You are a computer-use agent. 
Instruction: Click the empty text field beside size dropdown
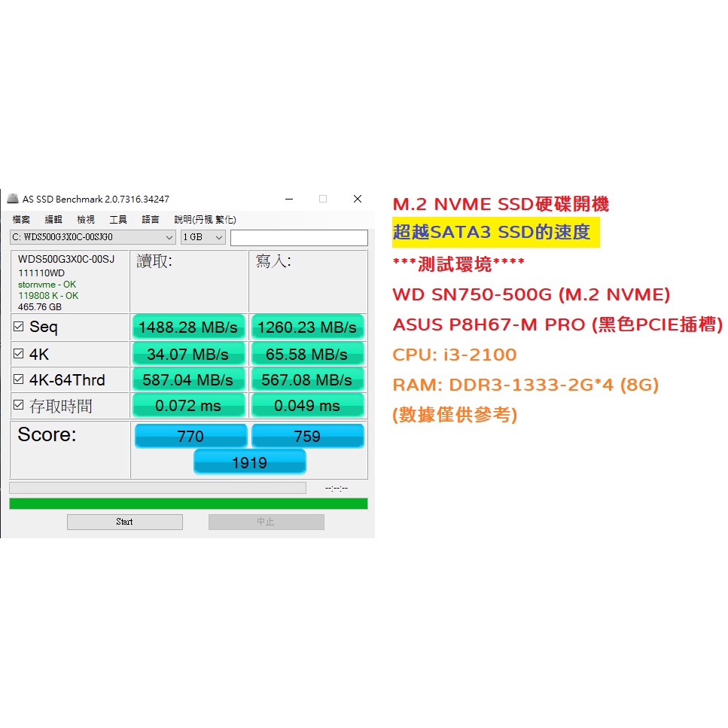(299, 238)
